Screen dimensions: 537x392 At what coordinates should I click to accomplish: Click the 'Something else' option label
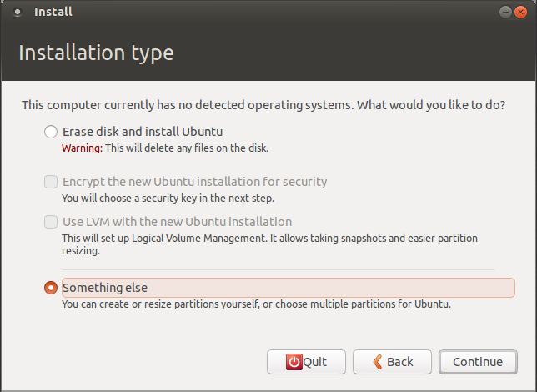click(105, 288)
